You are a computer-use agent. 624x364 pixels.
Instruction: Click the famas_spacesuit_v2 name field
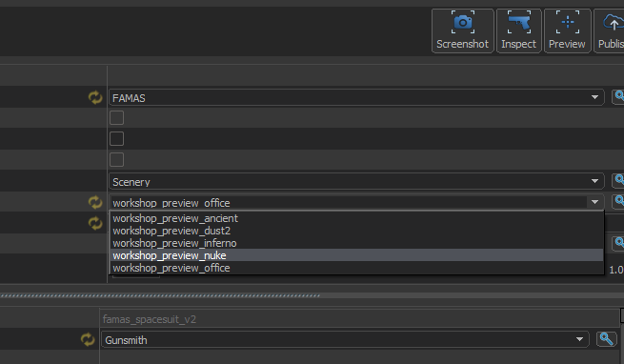coord(360,319)
